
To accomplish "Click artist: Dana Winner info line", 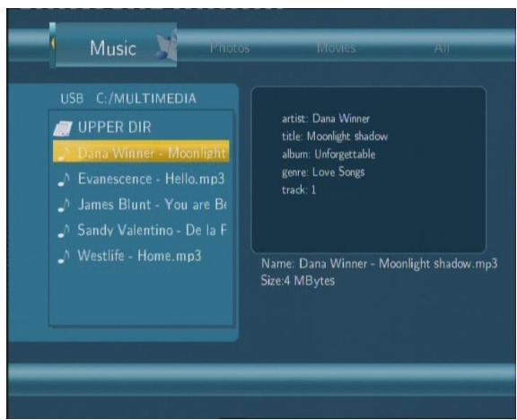I will pyautogui.click(x=326, y=118).
